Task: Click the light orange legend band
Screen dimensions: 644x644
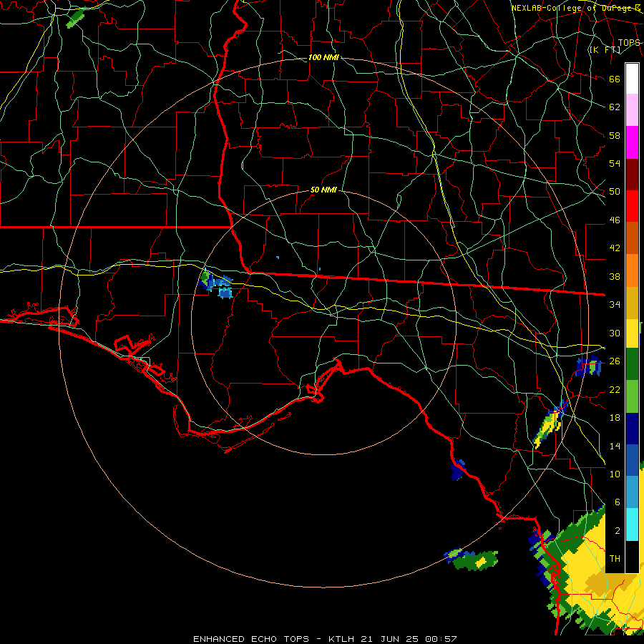Action: 632,270
